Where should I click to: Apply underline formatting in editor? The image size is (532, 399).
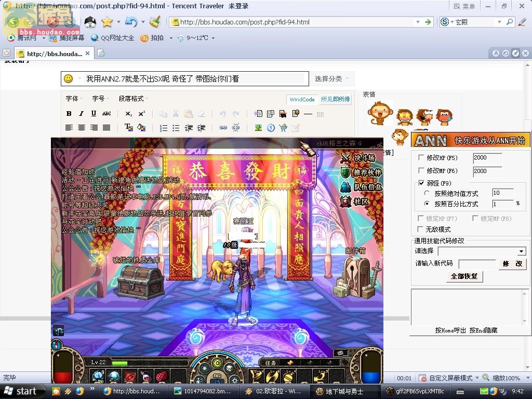pos(94,114)
